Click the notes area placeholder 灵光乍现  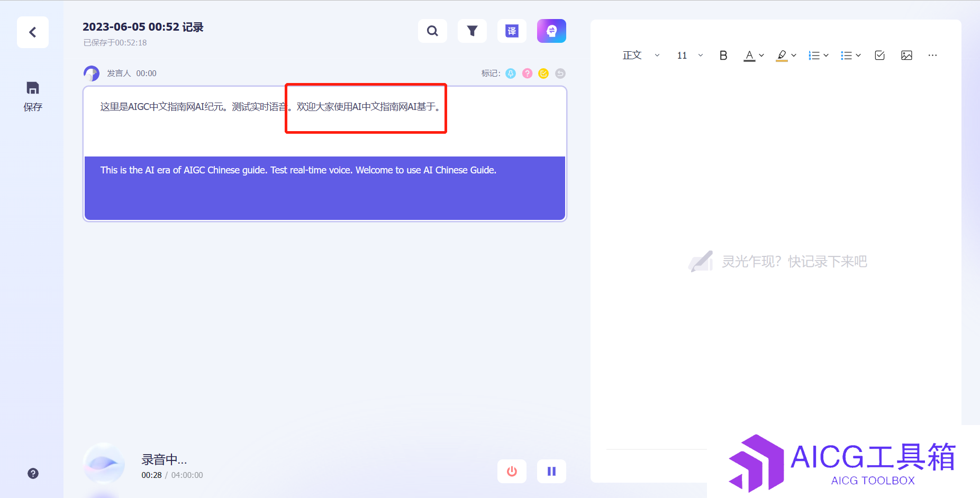click(794, 261)
